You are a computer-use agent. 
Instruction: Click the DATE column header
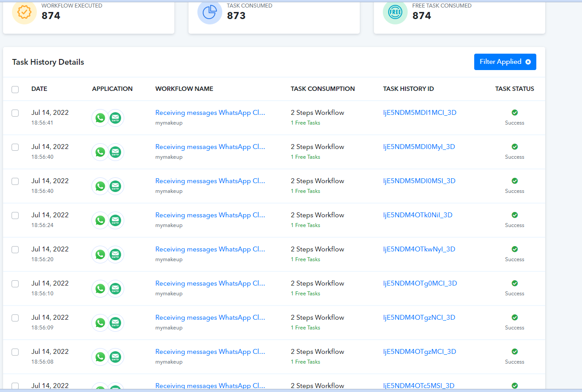pos(39,89)
